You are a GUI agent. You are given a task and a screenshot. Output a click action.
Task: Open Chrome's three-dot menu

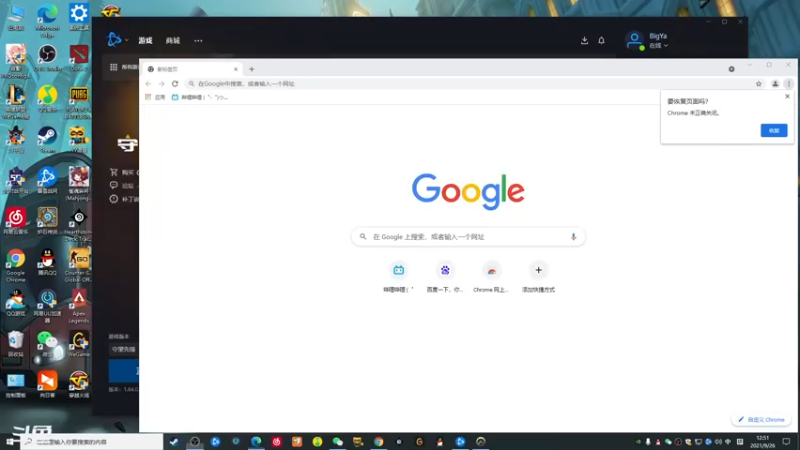(788, 84)
